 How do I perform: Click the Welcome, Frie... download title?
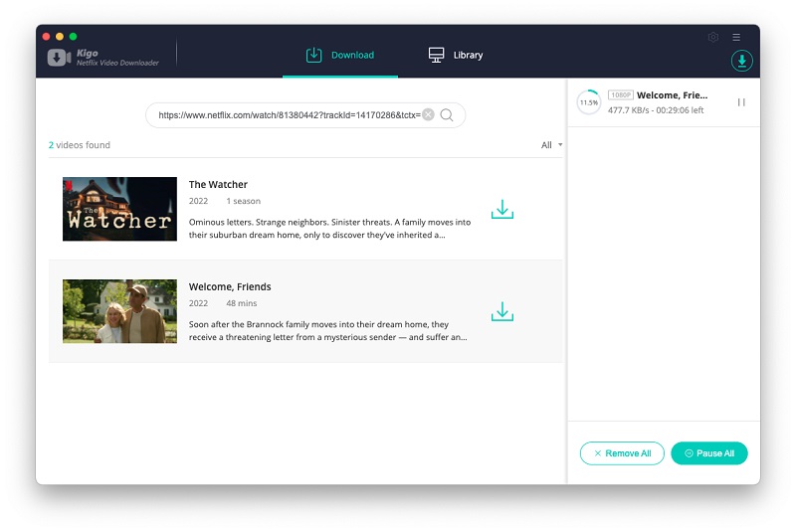click(x=673, y=94)
